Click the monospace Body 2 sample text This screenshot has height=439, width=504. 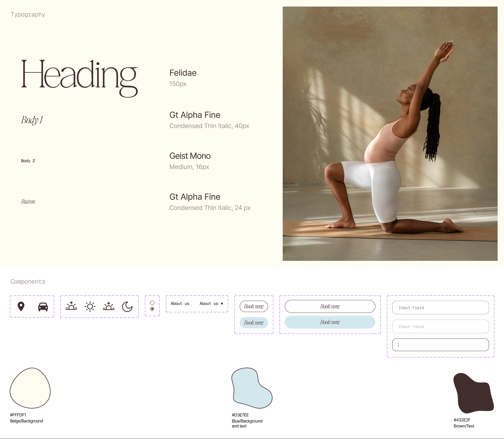(28, 161)
